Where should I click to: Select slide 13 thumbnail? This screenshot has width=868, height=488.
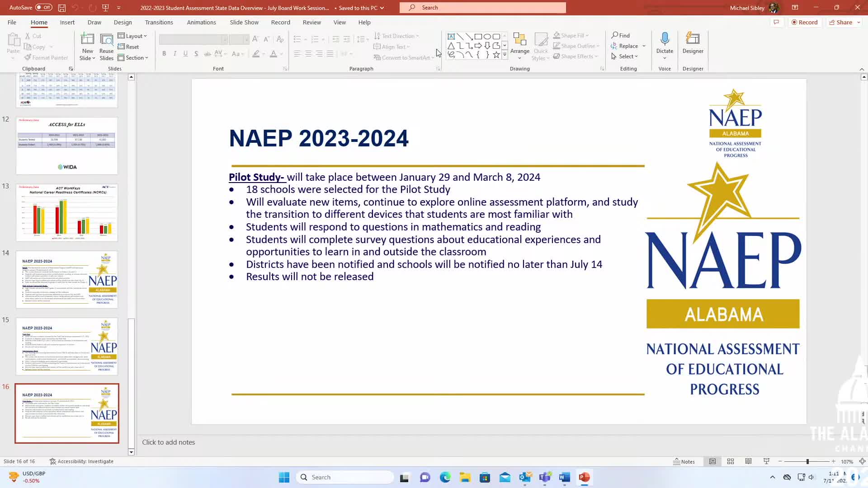point(67,212)
